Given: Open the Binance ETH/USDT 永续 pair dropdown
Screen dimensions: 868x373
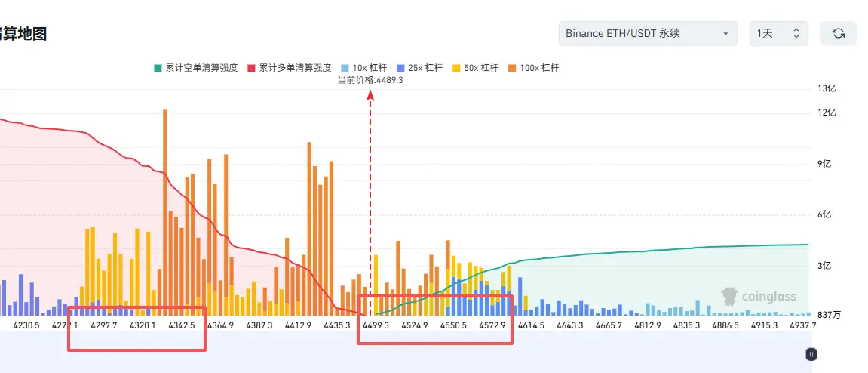Looking at the screenshot, I should click(648, 33).
